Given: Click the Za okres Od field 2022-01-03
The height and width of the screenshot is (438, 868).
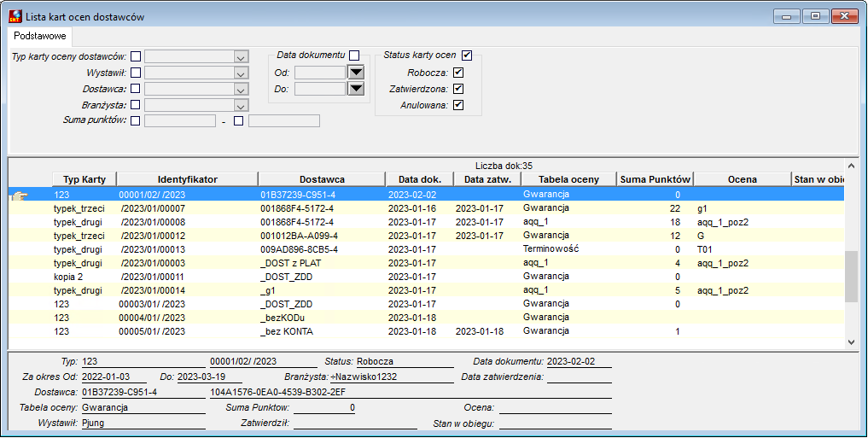Looking at the screenshot, I should tap(114, 377).
